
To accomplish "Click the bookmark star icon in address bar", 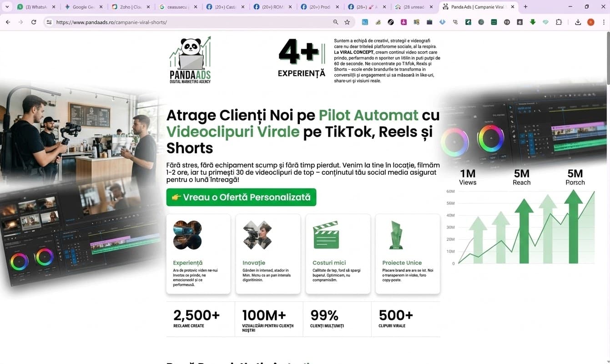I will [347, 22].
